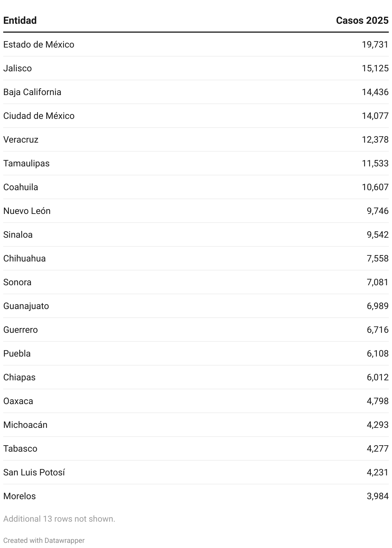
Task: Select the Tamaulipas row
Action: point(196,164)
